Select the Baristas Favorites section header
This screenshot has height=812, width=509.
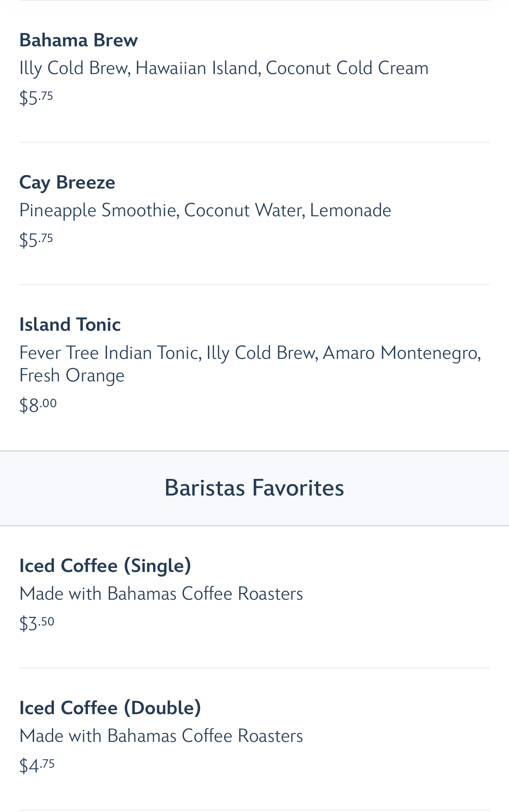[x=254, y=488]
